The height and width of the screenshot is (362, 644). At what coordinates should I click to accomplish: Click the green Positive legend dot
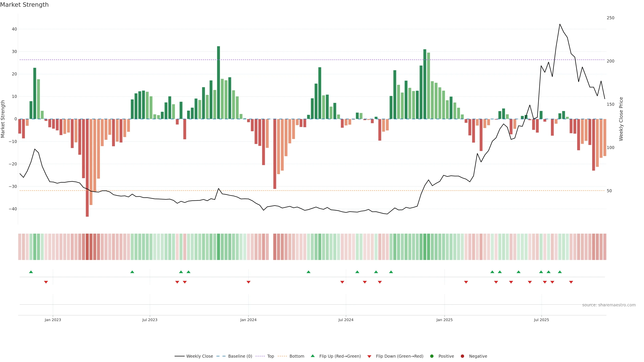(432, 356)
